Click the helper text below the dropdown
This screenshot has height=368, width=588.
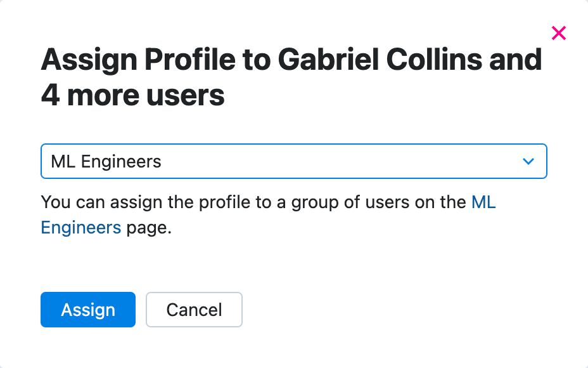253,214
